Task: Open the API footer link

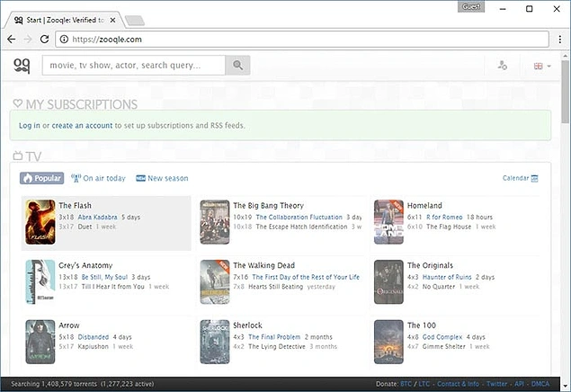Action: point(519,384)
